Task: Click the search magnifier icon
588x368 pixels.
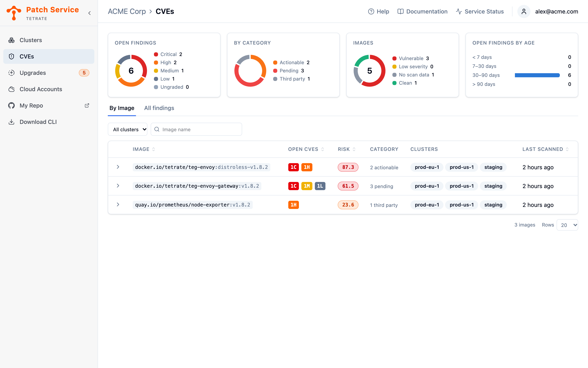Action: pos(157,129)
